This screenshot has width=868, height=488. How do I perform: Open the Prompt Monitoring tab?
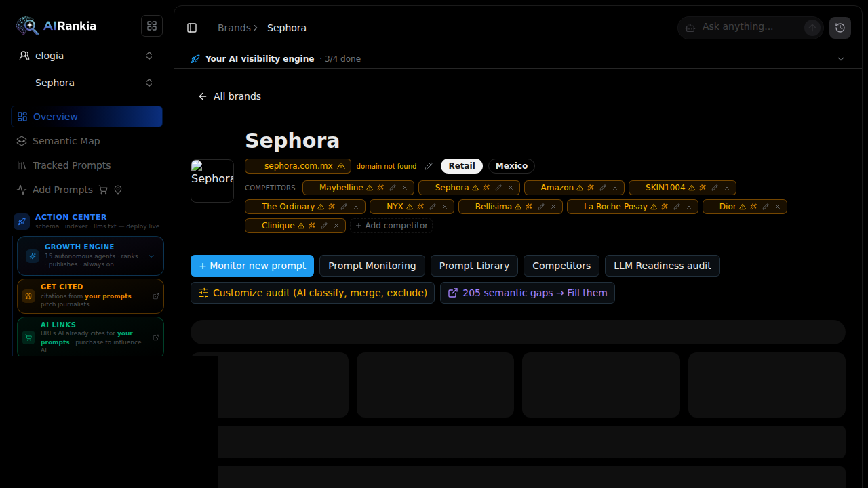pyautogui.click(x=372, y=266)
